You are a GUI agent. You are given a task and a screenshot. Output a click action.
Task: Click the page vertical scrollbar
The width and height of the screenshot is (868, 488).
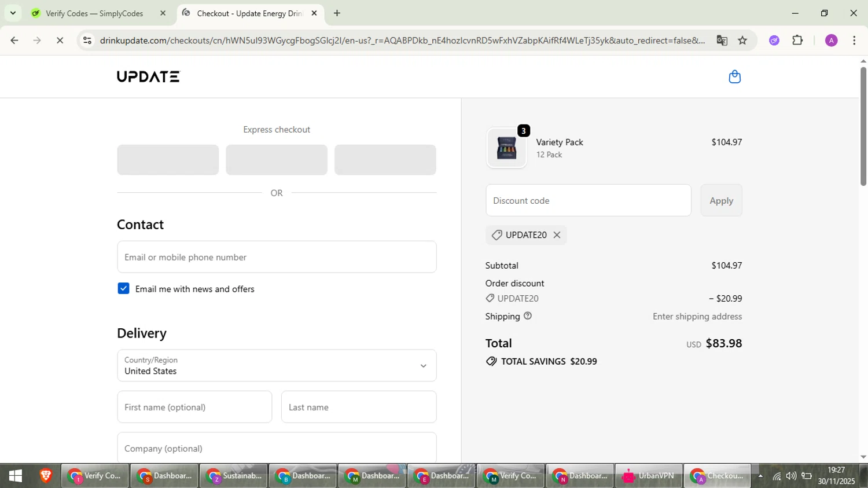click(x=863, y=126)
